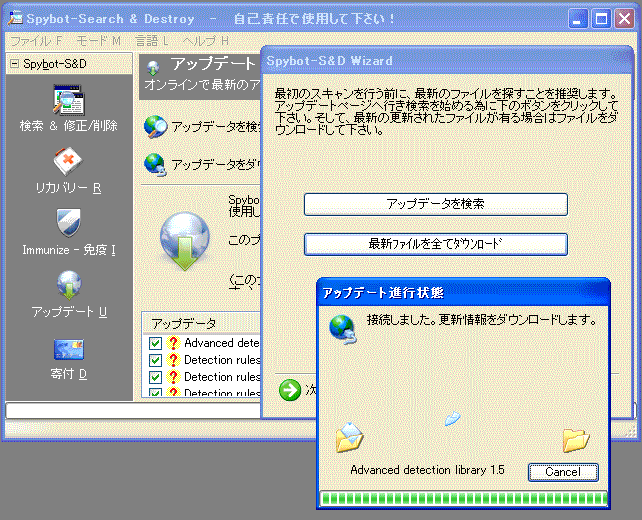Click the Advanced dete list row text

[222, 343]
